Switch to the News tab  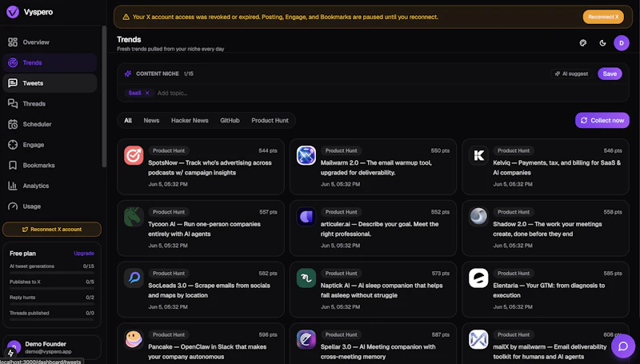tap(151, 120)
